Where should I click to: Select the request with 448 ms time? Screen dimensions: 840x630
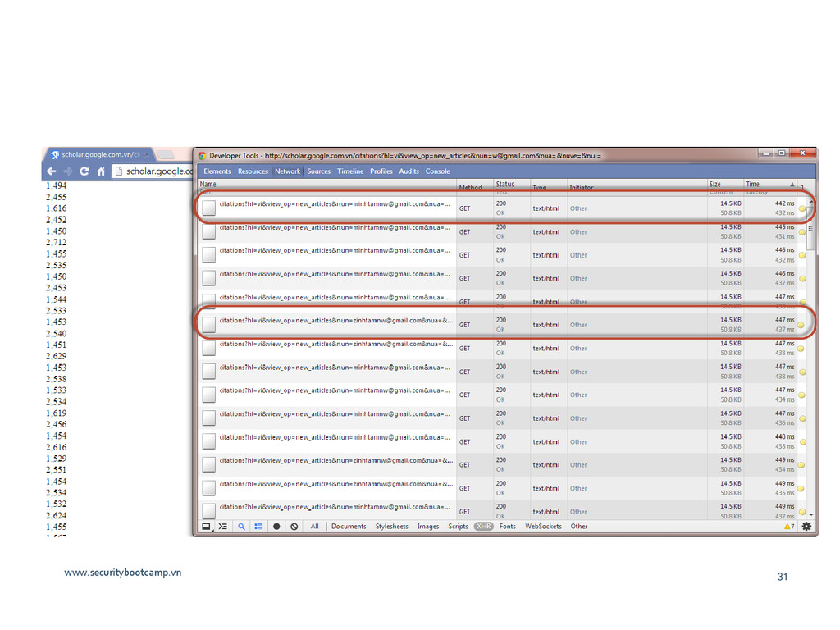click(503, 441)
